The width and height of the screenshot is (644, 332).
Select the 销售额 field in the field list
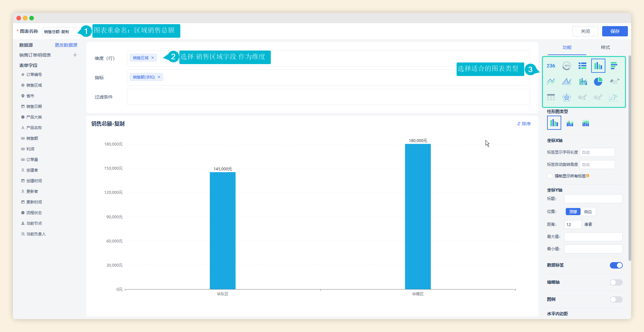[30, 138]
